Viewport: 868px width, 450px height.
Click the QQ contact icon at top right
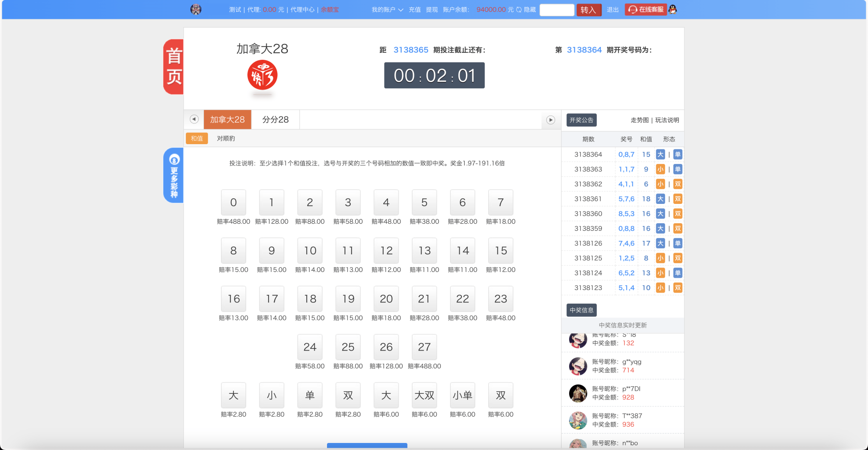(674, 9)
